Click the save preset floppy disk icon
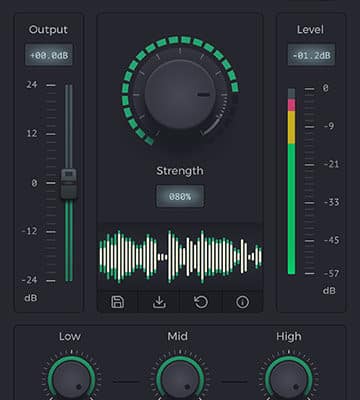 point(117,302)
